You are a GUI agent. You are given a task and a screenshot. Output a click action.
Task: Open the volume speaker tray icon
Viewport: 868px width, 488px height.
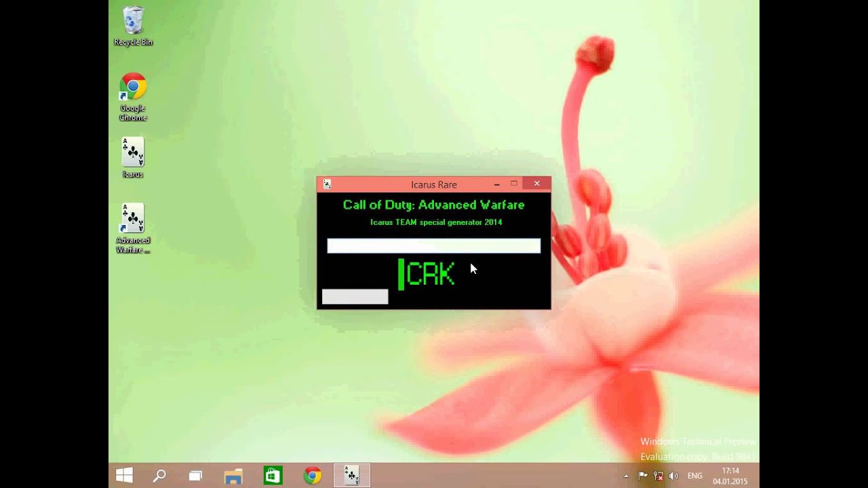tap(673, 476)
